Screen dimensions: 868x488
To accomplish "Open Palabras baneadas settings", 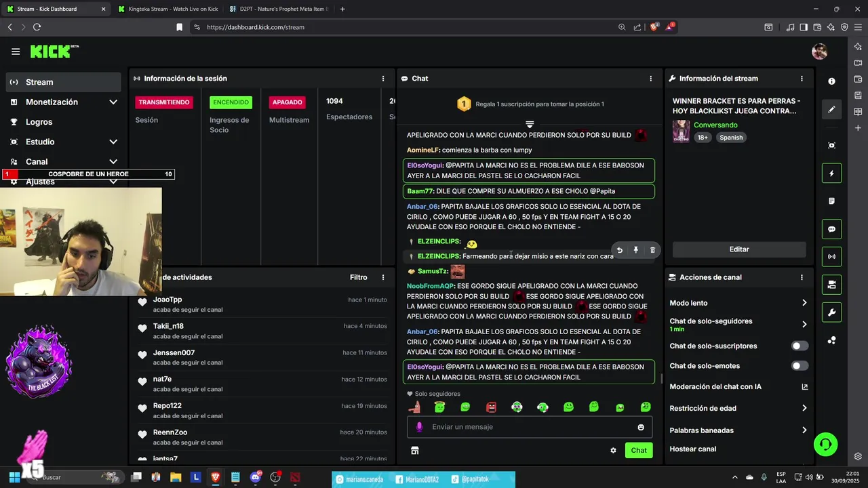I will pyautogui.click(x=739, y=430).
